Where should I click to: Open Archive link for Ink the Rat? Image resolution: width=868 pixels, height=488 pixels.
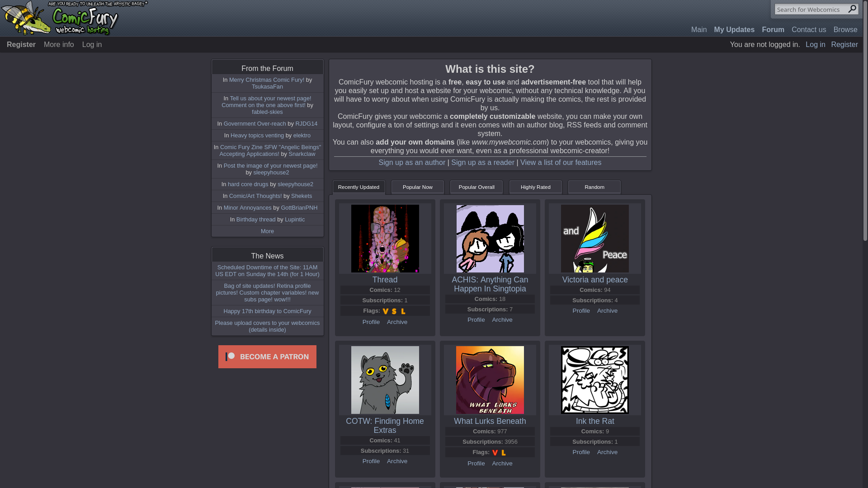[x=607, y=452]
